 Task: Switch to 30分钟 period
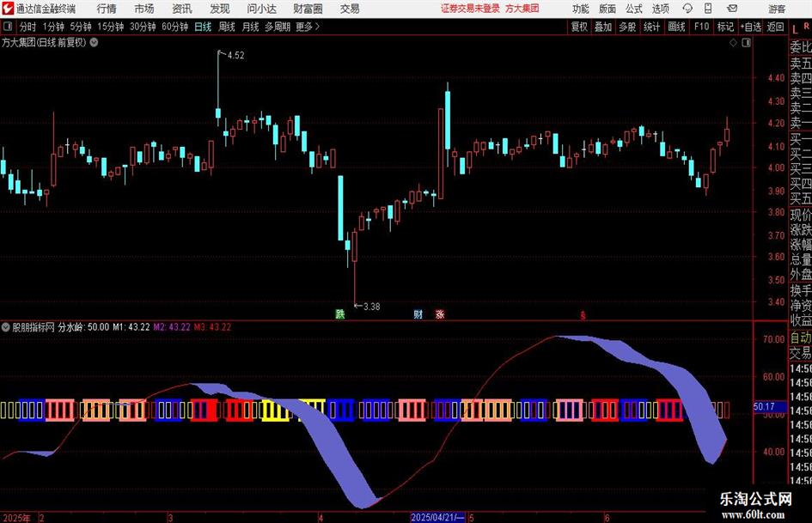click(143, 27)
